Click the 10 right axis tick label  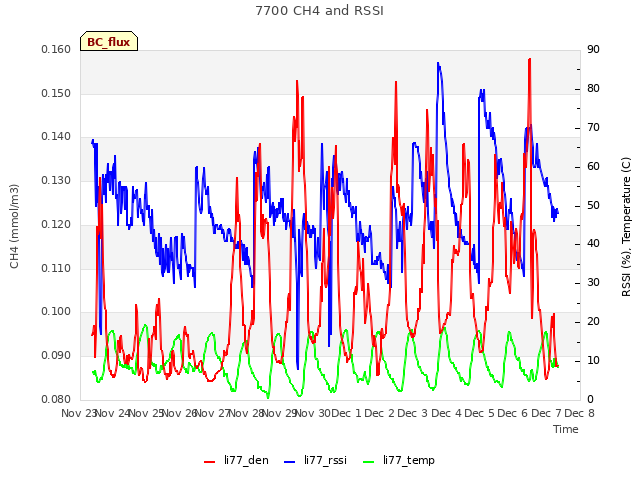pyautogui.click(x=593, y=360)
